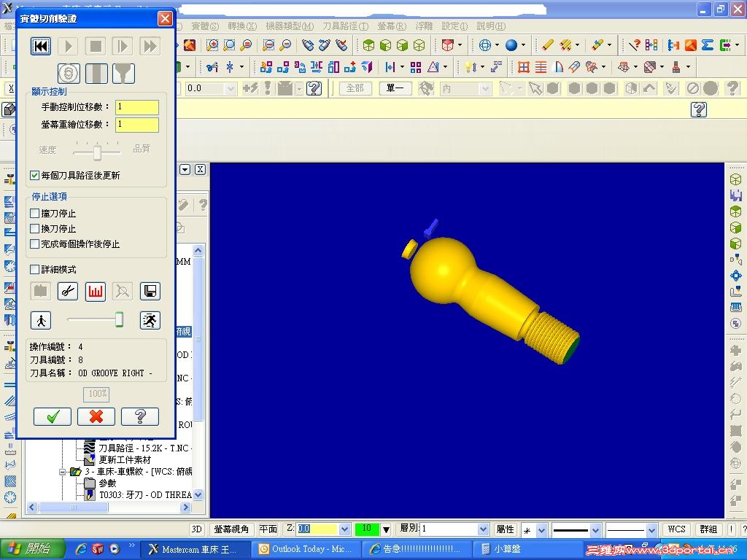
Task: Open the 設定(I) menu
Action: 454,26
